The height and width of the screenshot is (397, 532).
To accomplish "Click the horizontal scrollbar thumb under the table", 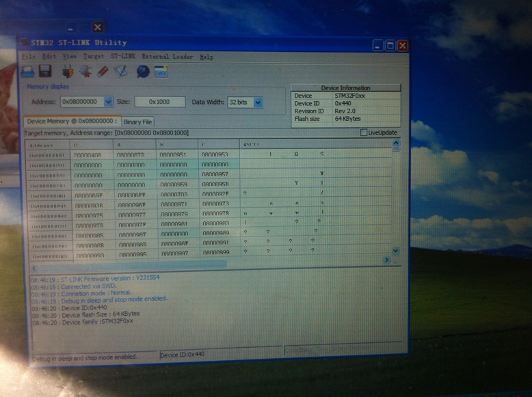I will pos(132,264).
